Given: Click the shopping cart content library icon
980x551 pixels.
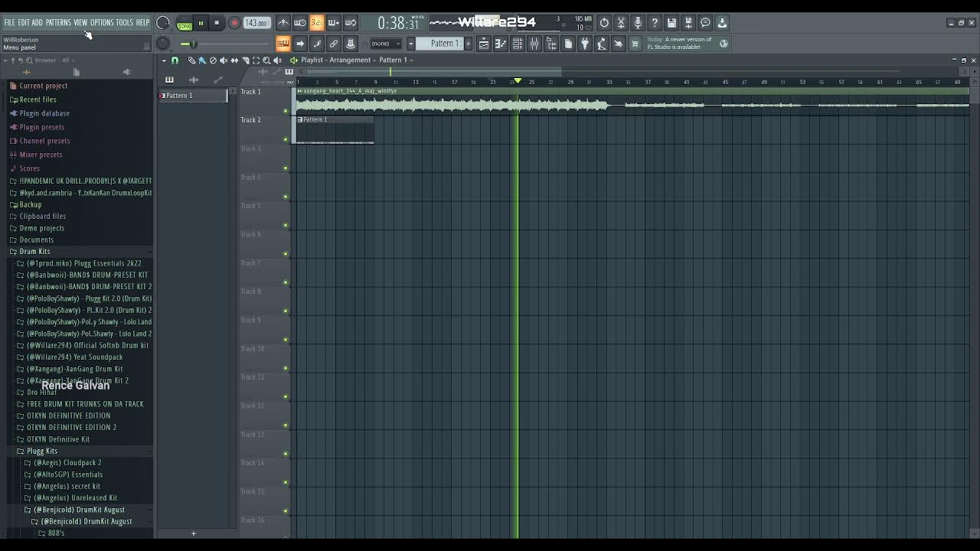Looking at the screenshot, I should pos(634,44).
